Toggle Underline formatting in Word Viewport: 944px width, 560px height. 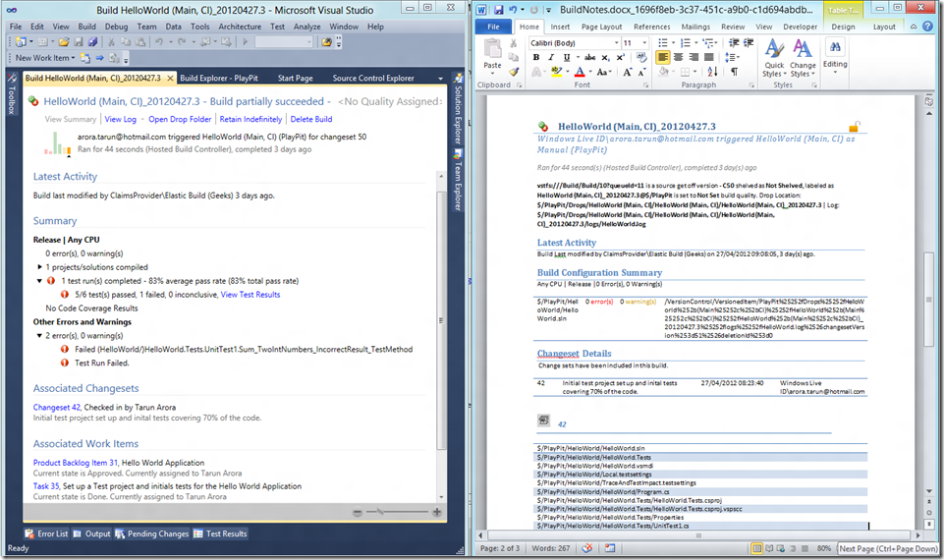click(567, 57)
